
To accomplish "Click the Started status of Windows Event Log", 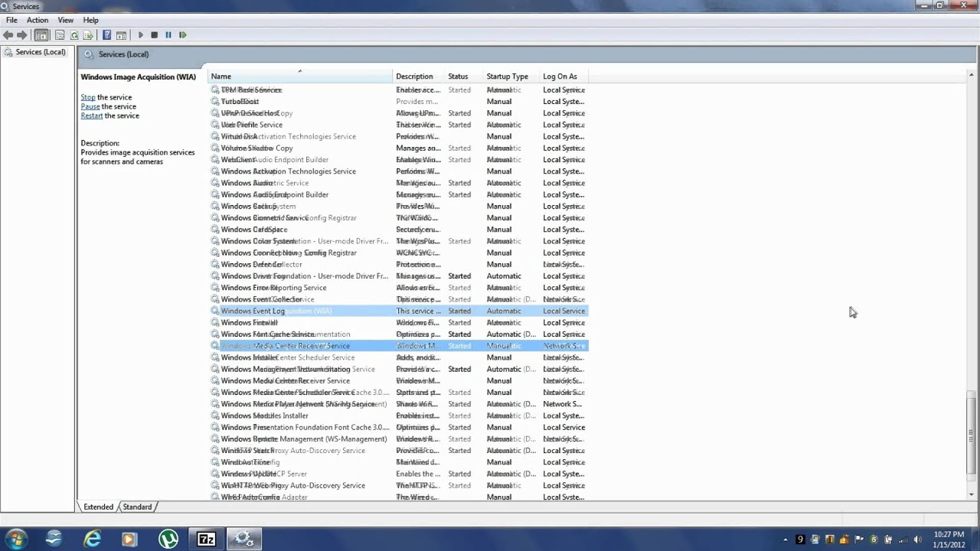I will pos(459,311).
